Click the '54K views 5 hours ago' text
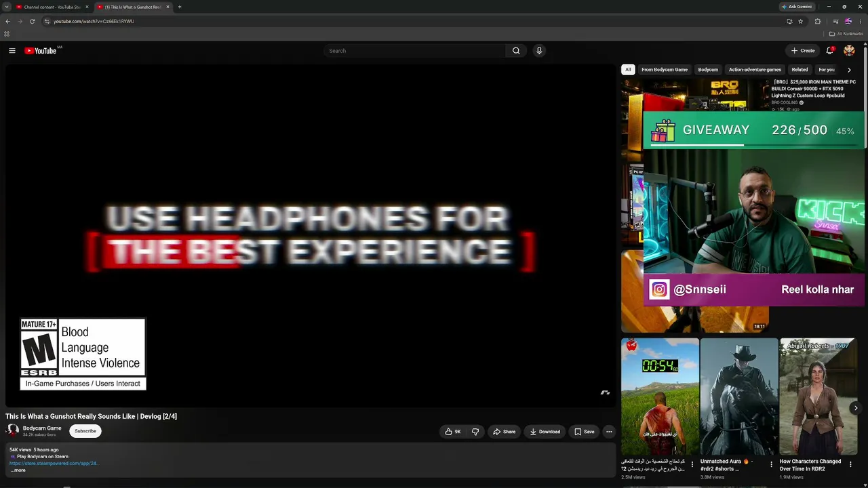868x488 pixels. (x=34, y=450)
